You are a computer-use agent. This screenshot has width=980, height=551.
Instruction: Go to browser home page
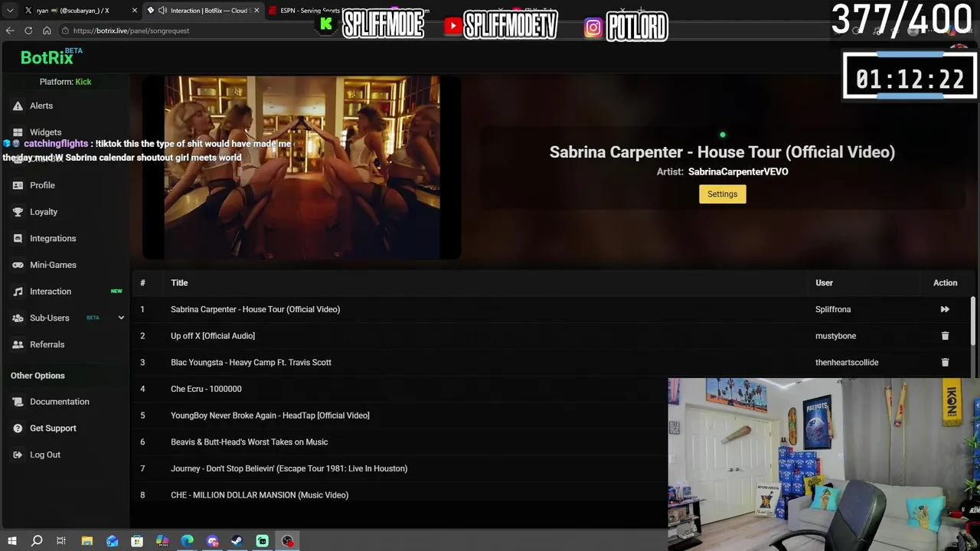tap(47, 31)
